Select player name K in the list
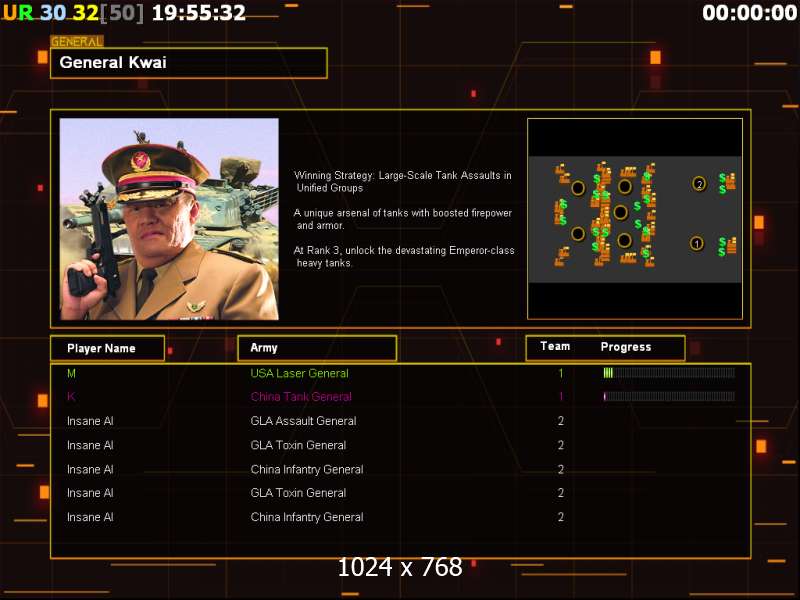Screen dimensions: 800x600 71,397
